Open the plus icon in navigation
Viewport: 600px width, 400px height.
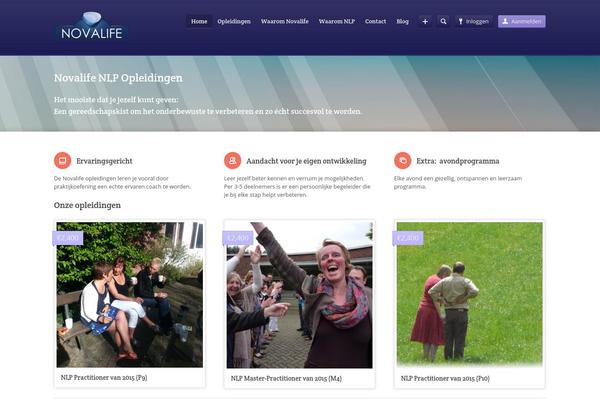425,21
